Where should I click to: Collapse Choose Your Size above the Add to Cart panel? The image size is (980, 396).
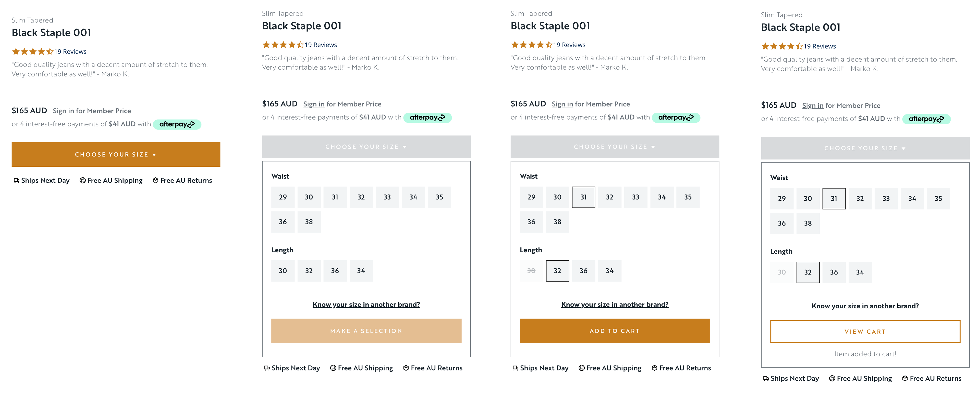click(614, 147)
